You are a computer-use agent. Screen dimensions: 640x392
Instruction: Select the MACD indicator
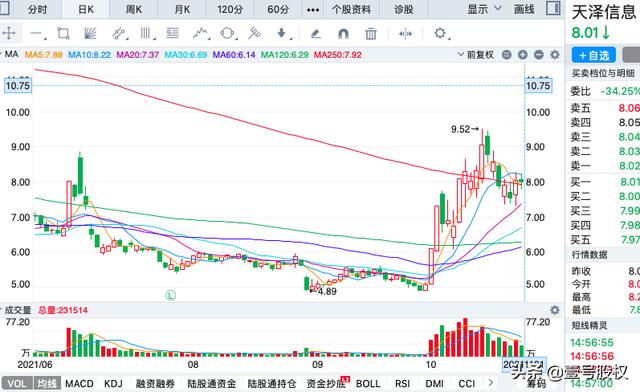[x=79, y=384]
